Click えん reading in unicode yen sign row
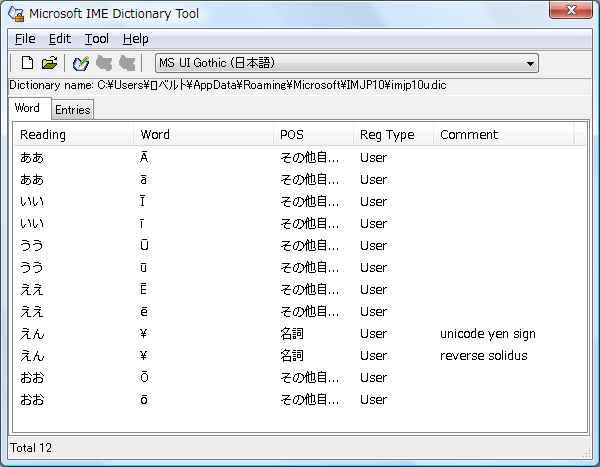Viewport: 600px width, 467px height. click(32, 334)
